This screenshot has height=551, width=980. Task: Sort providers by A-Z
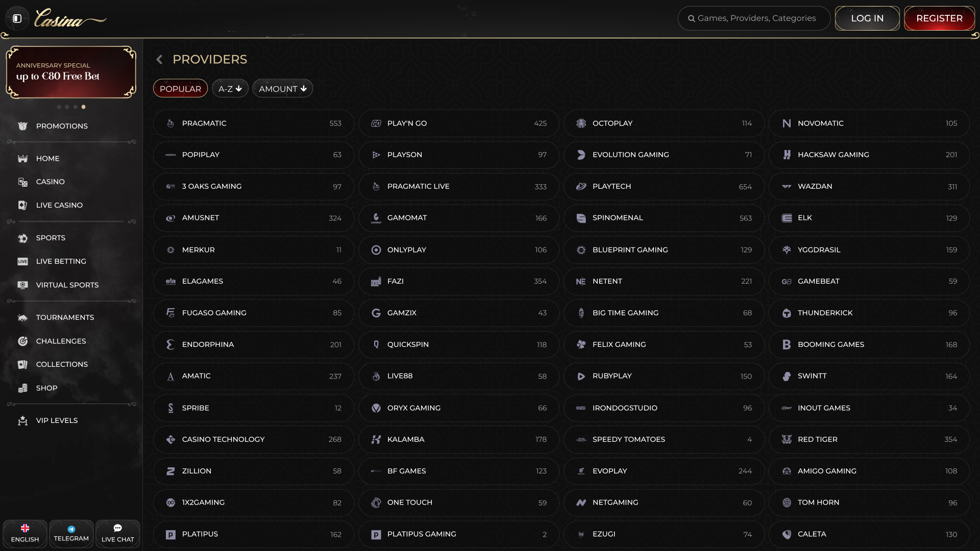(230, 89)
